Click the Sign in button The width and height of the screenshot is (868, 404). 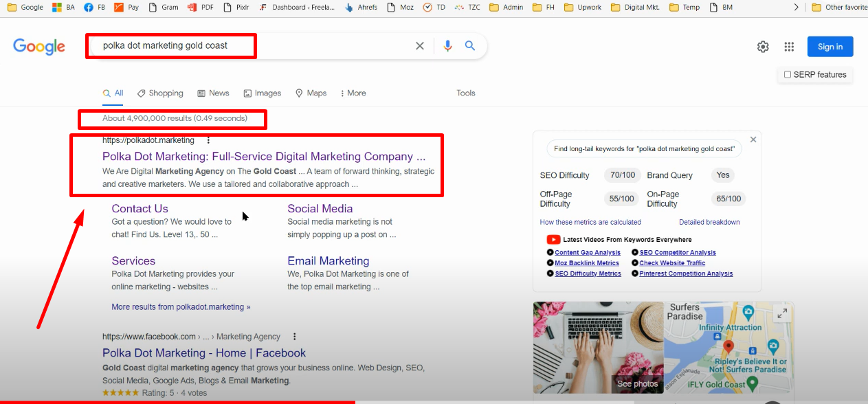point(830,46)
